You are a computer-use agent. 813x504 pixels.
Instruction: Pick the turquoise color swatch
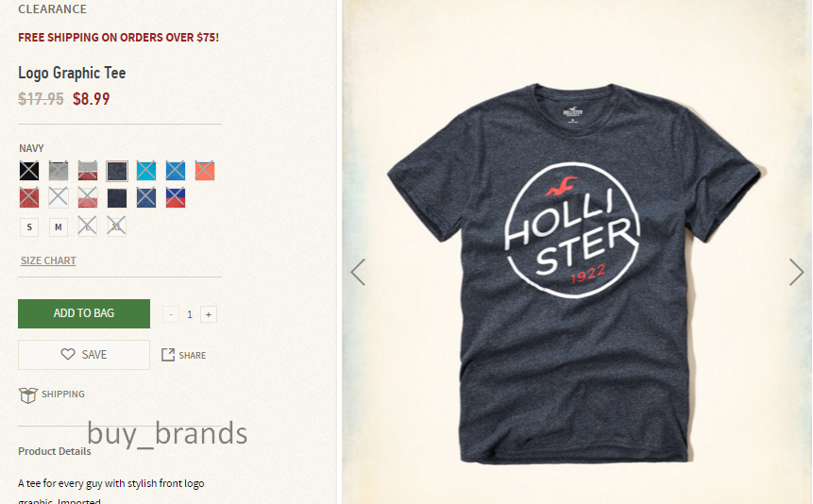click(x=146, y=171)
